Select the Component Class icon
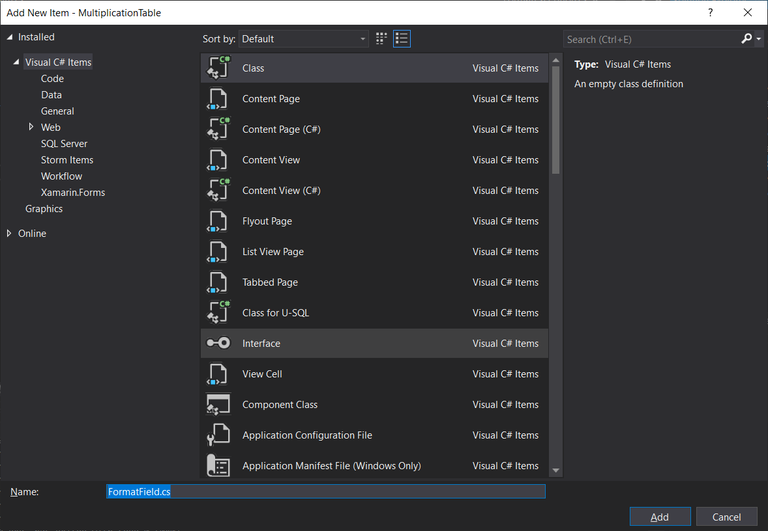This screenshot has width=768, height=531. 218,405
